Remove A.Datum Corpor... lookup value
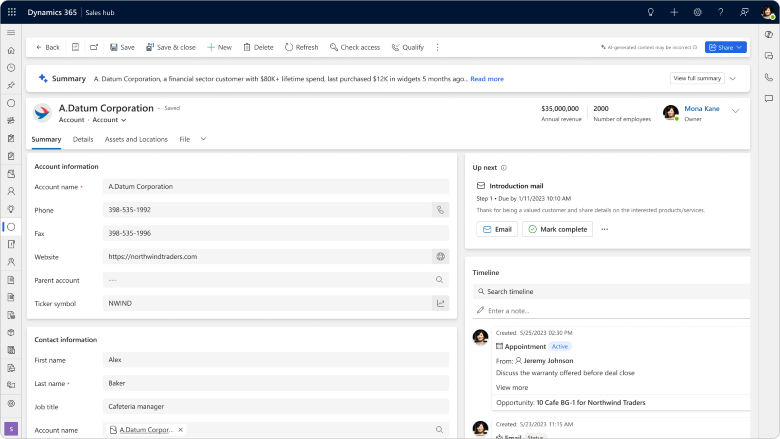 click(181, 430)
